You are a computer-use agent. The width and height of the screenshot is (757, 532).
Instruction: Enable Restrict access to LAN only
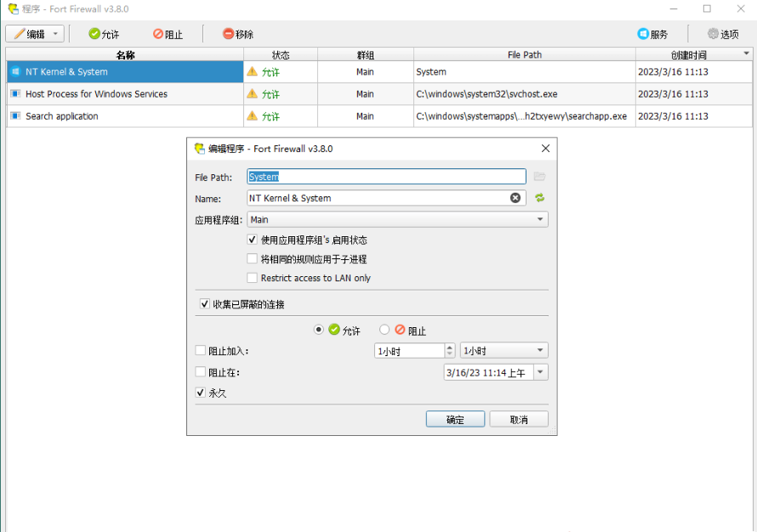(252, 277)
